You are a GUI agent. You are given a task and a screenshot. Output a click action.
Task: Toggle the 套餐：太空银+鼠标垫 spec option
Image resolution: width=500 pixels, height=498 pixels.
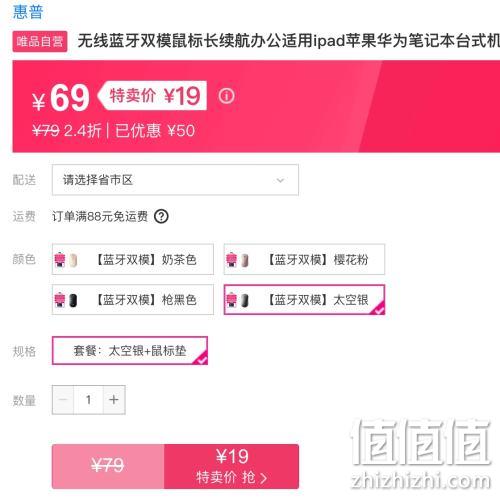point(130,350)
